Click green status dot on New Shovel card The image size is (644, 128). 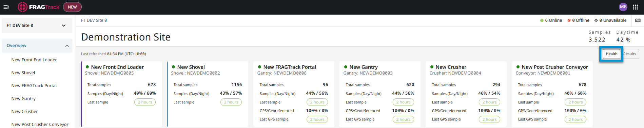click(174, 67)
